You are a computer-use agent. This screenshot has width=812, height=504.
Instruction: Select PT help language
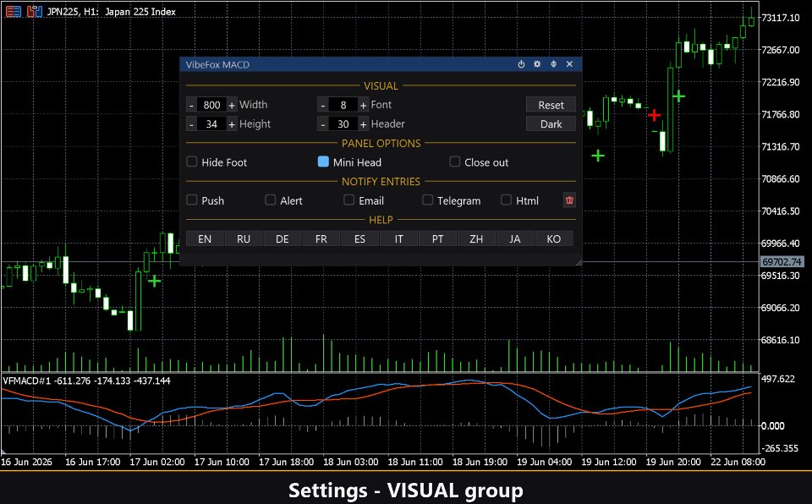[437, 238]
